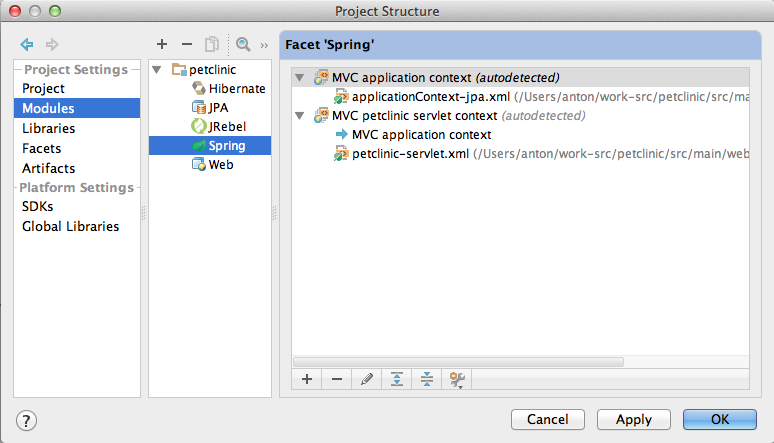Collapse all contexts in the facet tree
Image resolution: width=774 pixels, height=443 pixels.
pyautogui.click(x=427, y=379)
